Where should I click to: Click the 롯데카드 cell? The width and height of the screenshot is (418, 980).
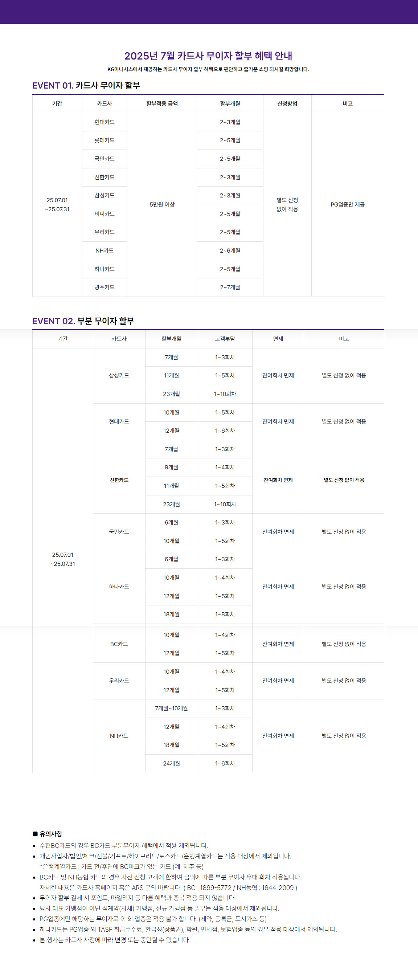pyautogui.click(x=104, y=140)
